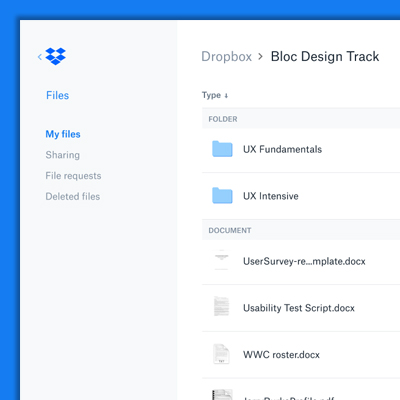Collapse sidebar using the back chevron
The image size is (400, 400).
click(40, 57)
